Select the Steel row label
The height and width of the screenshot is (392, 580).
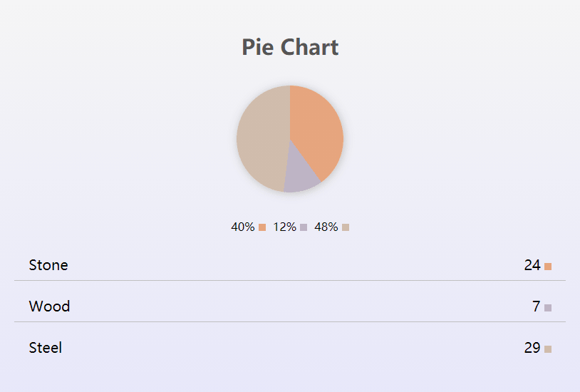pos(46,348)
